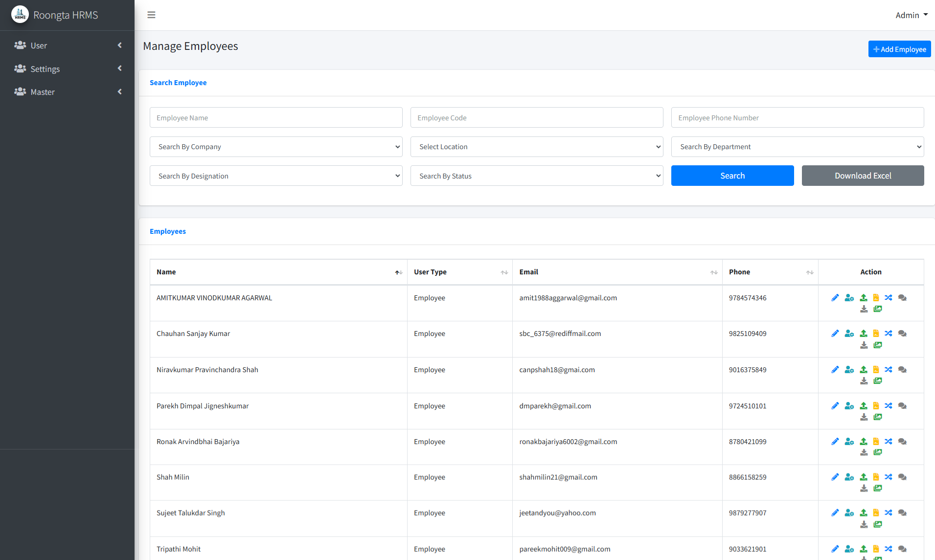Open yellow PDF document icon for Parekh Dimpal
The width and height of the screenshot is (935, 560).
(876, 406)
